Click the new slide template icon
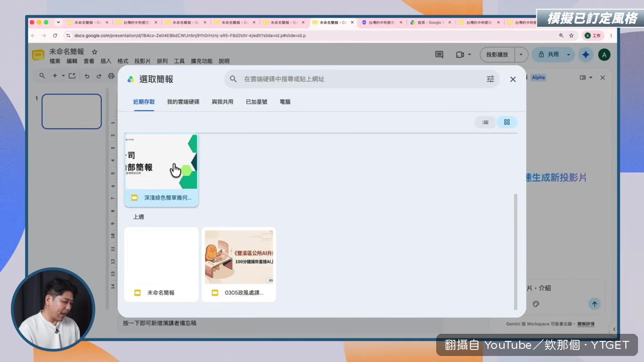The image size is (644, 362). 72,76
